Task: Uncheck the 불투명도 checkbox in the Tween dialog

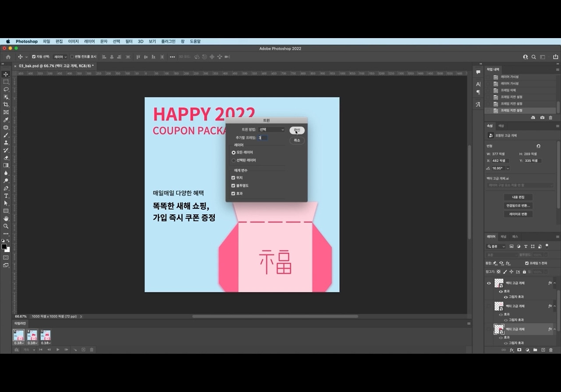Action: [233, 185]
